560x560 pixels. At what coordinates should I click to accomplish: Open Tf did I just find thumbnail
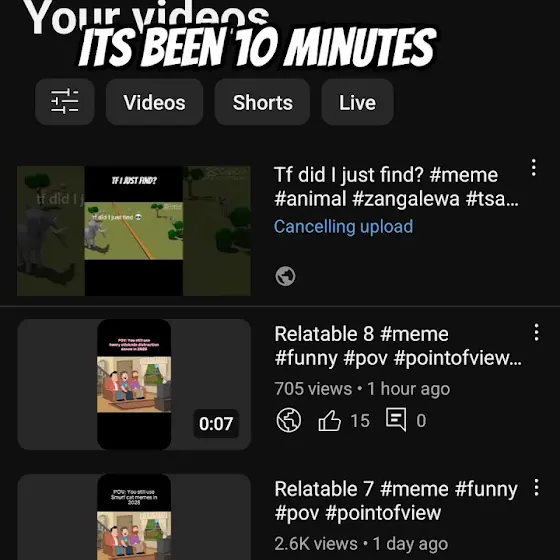coord(134,231)
